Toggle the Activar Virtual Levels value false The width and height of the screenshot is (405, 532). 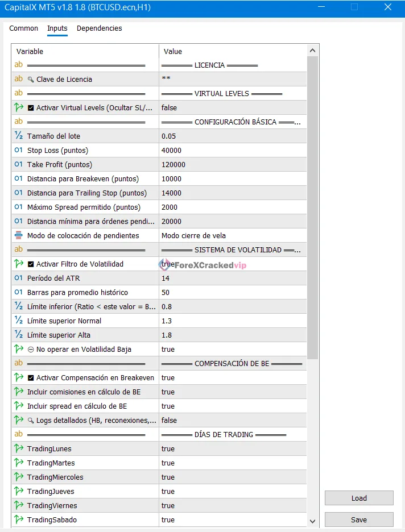[233, 107]
